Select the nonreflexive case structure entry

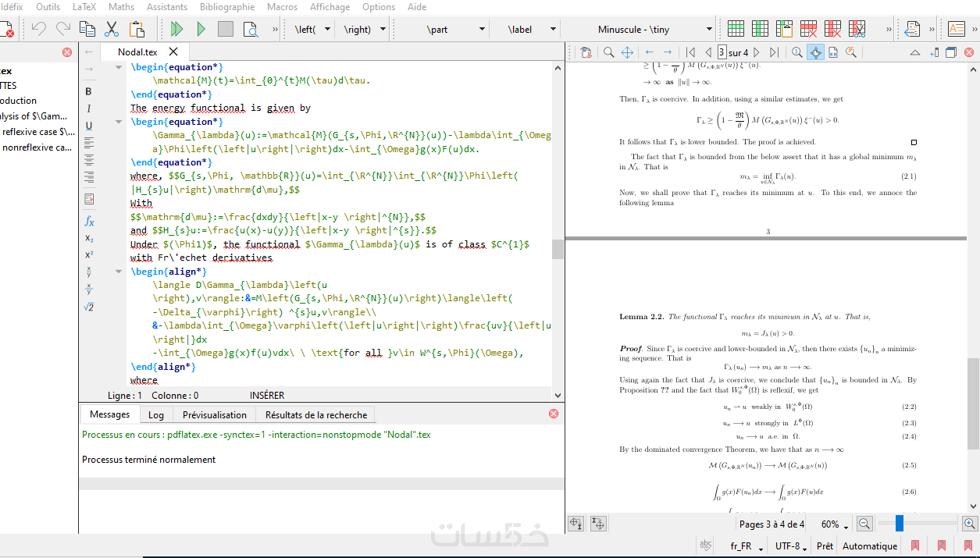coord(37,147)
